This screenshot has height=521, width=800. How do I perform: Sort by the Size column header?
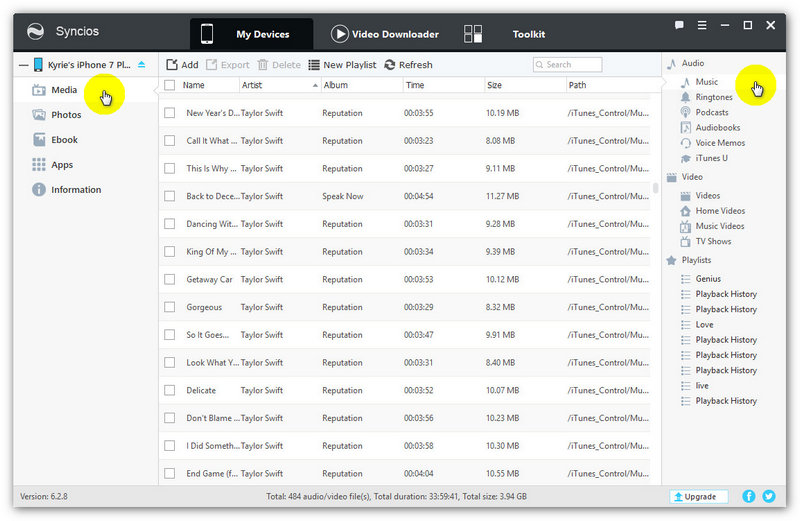pyautogui.click(x=494, y=85)
